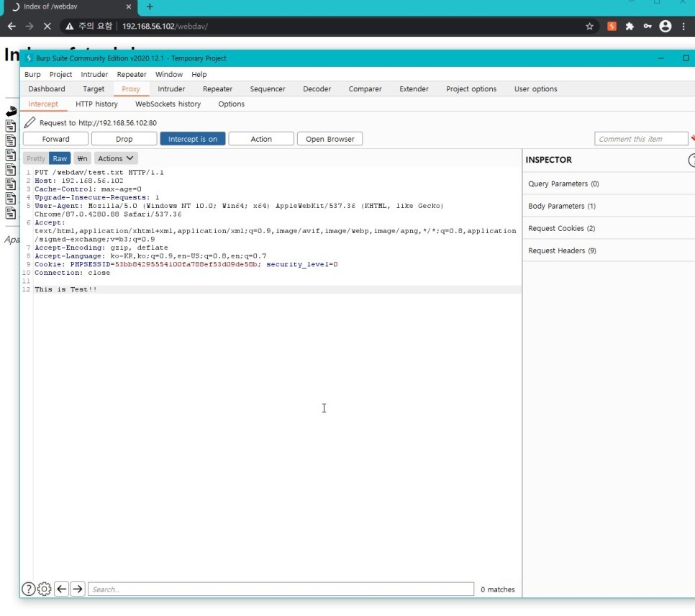This screenshot has height=616, width=695.
Task: Switch to the Intruder tool tab
Action: (171, 89)
